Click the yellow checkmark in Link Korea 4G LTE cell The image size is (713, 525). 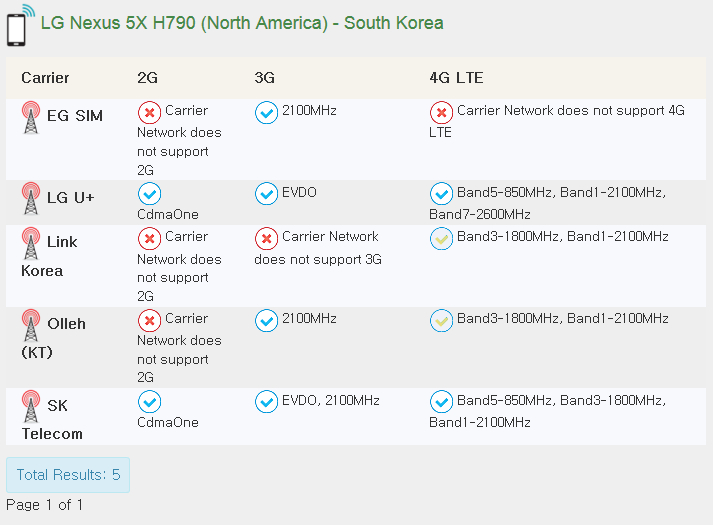pos(441,238)
